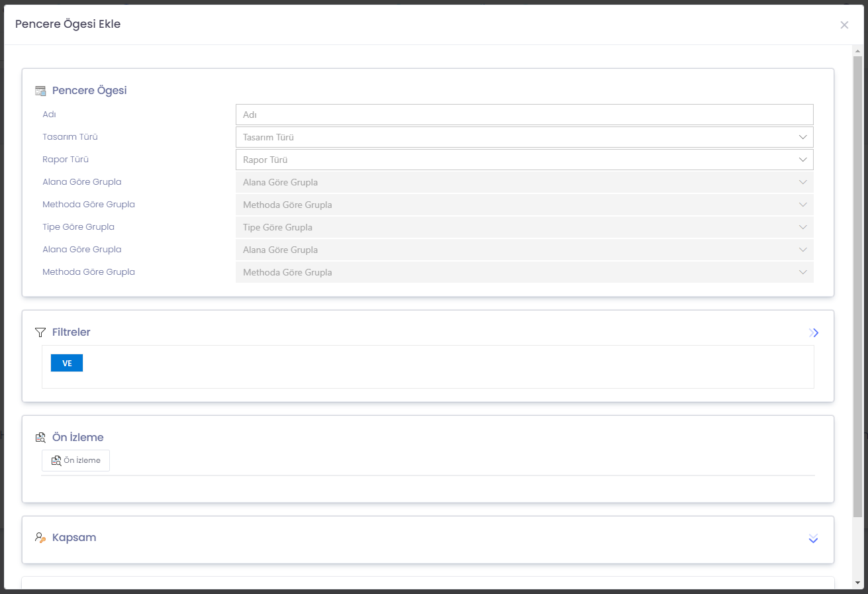Click the Adı field label
This screenshot has width=868, height=594.
coord(49,115)
